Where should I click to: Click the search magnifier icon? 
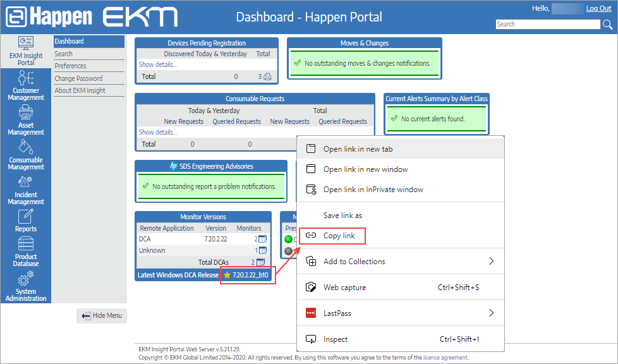607,25
